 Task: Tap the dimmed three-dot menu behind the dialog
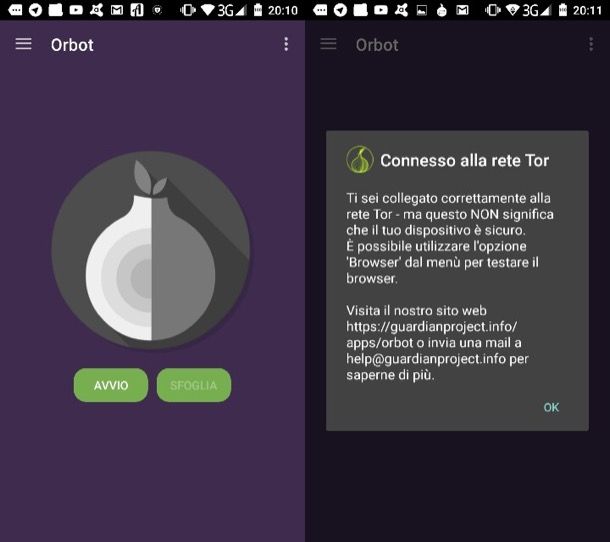coord(591,44)
